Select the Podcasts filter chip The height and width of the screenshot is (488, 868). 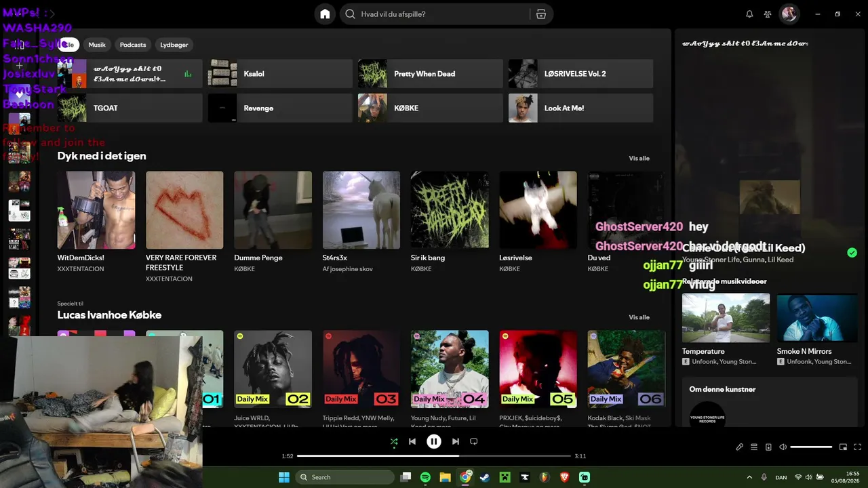133,45
